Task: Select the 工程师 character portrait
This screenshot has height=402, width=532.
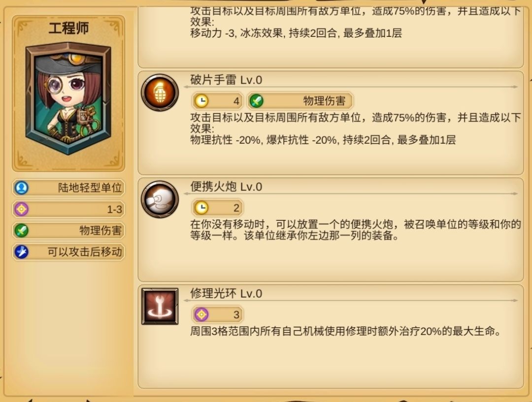Action: click(x=68, y=98)
